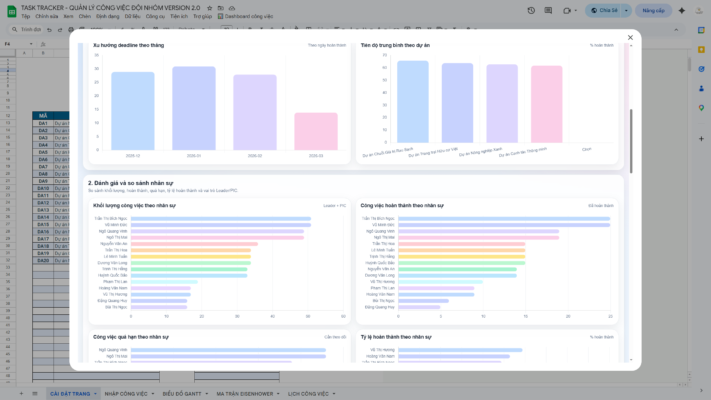This screenshot has width=711, height=400.
Task: Click the Print icon
Action: coord(71,29)
